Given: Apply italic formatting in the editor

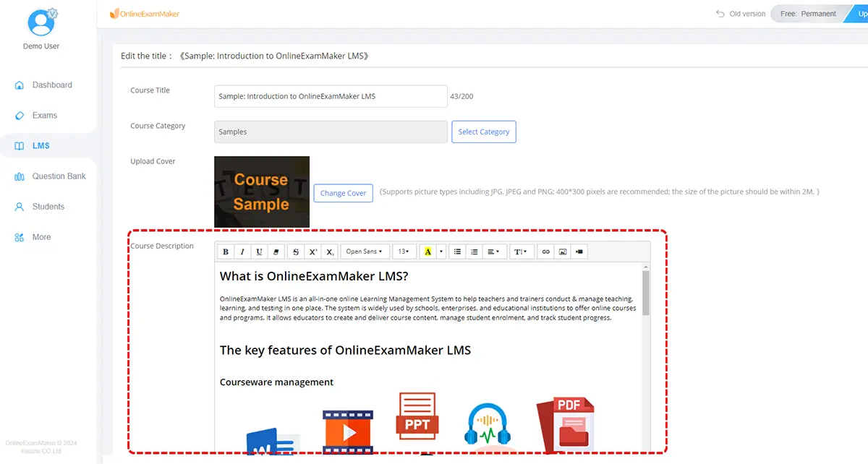Looking at the screenshot, I should (x=242, y=252).
